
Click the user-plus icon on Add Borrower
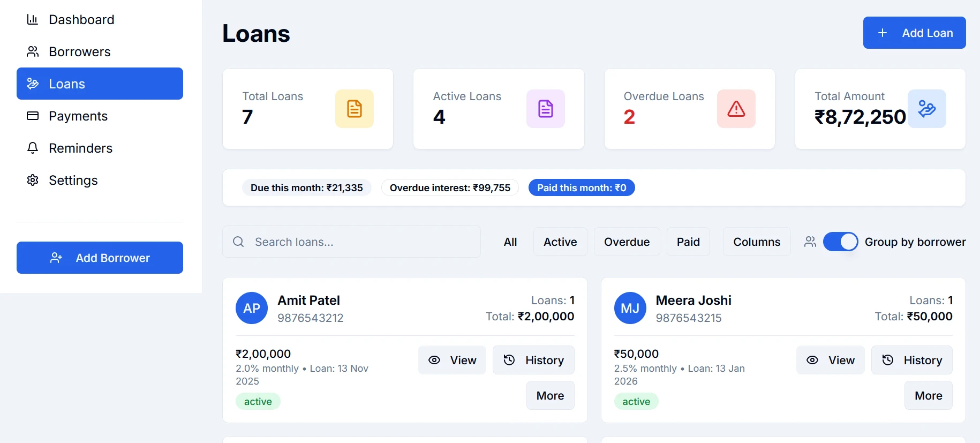(56, 258)
